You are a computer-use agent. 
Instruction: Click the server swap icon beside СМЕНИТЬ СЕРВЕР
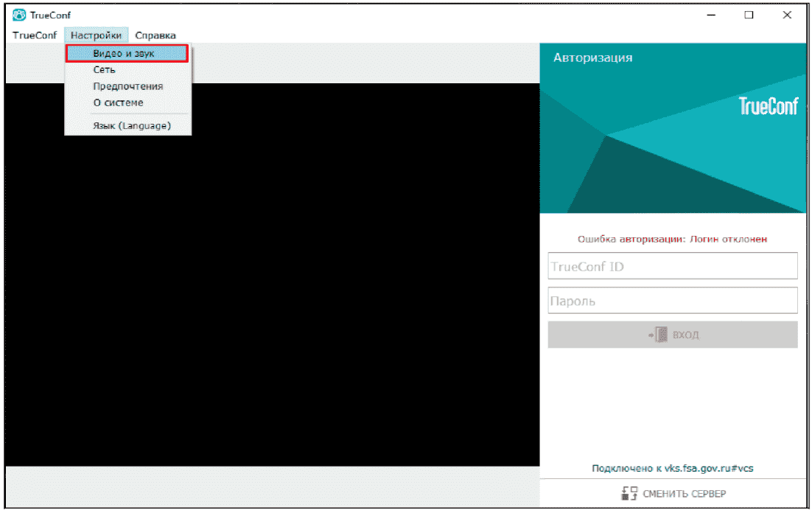[629, 494]
